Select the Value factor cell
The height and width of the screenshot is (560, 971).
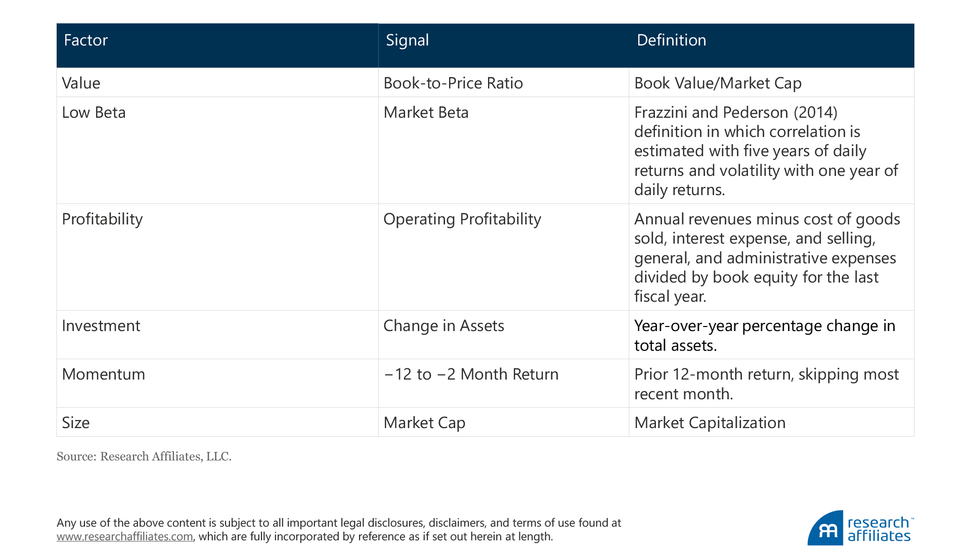(81, 83)
